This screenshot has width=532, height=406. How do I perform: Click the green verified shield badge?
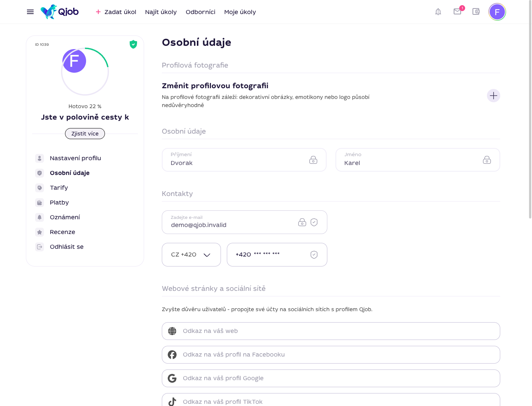pyautogui.click(x=133, y=44)
